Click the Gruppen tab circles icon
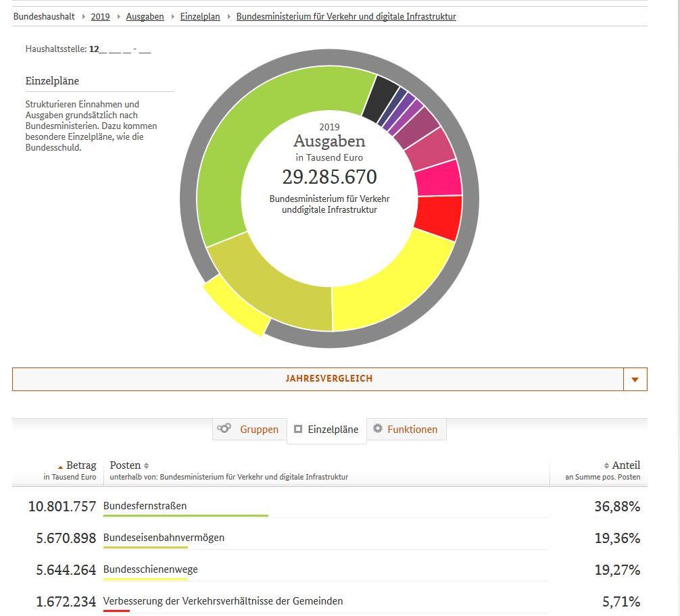This screenshot has width=680, height=616. click(224, 428)
